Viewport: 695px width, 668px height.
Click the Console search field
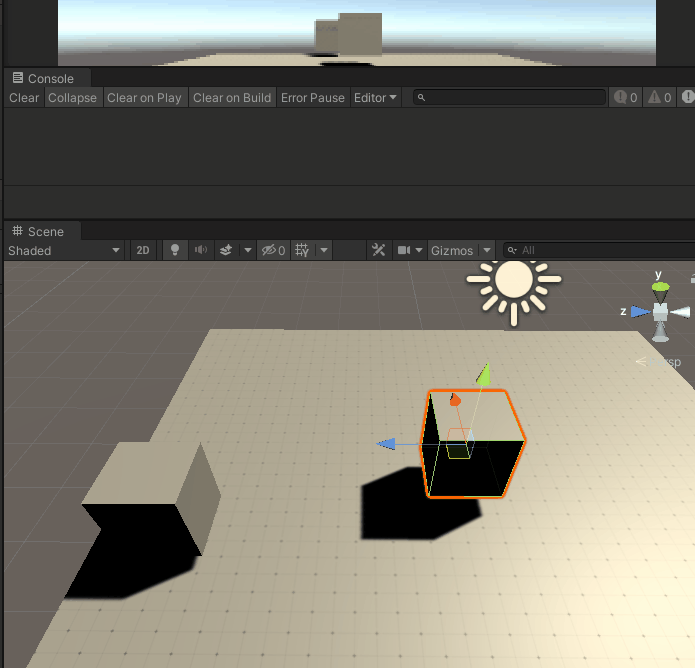pyautogui.click(x=510, y=98)
